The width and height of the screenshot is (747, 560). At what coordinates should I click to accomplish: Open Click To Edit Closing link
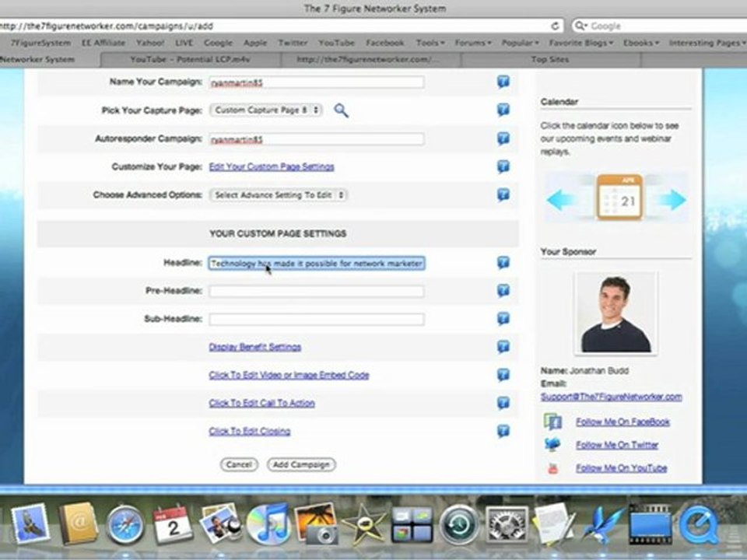click(x=250, y=431)
